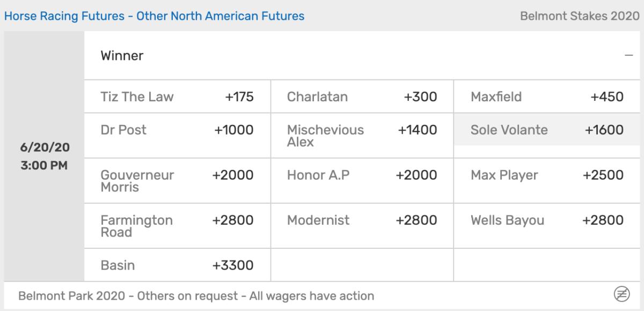This screenshot has width=644, height=311.
Task: Click the odds format icon at bottom right
Action: pos(621,294)
